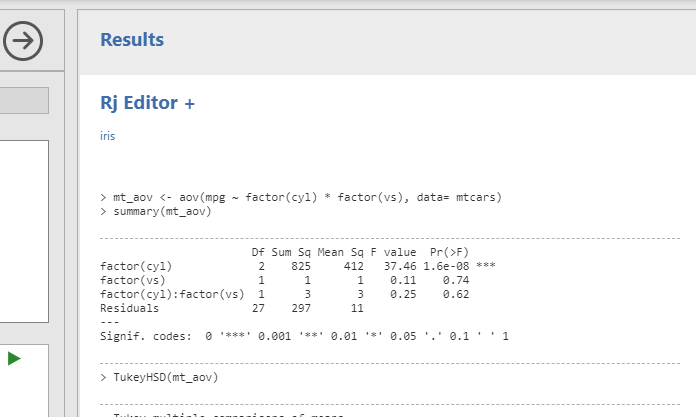The image size is (696, 417).
Task: Click the 'Residuals' row label
Action: [x=129, y=308]
